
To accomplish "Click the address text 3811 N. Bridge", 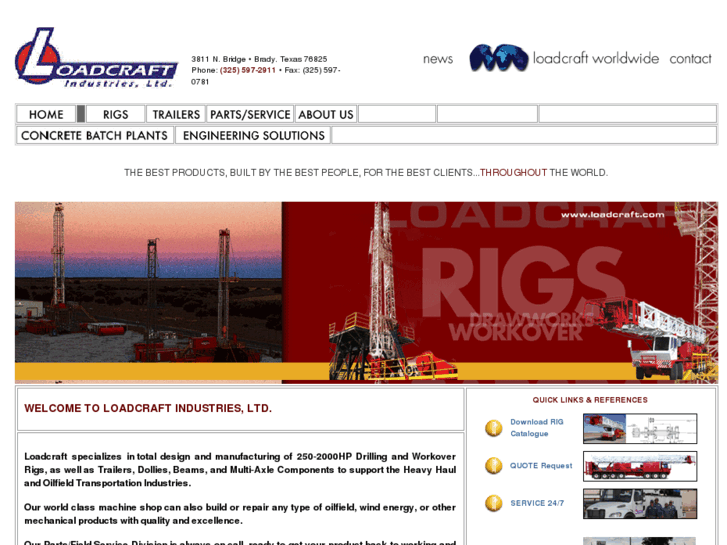I will click(218, 59).
